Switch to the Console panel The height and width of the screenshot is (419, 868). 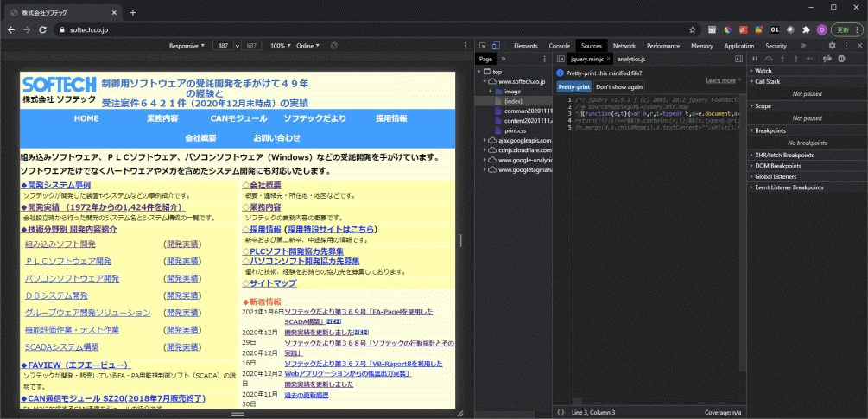coord(559,46)
